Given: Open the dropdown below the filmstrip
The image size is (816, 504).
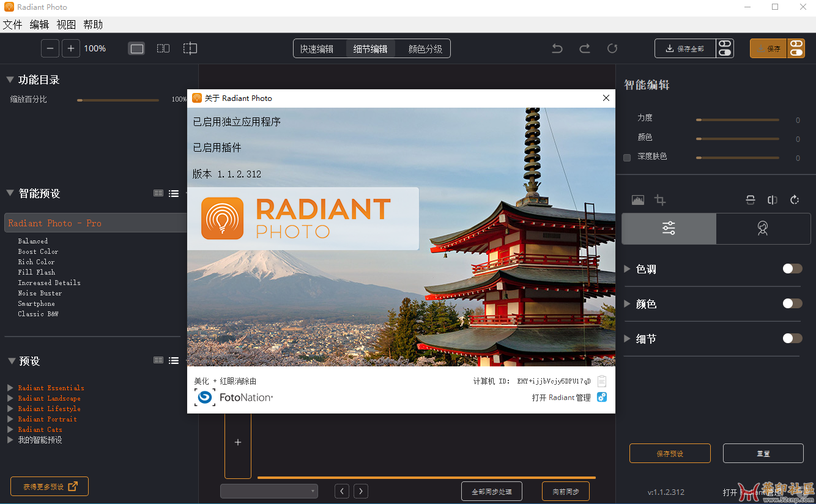Looking at the screenshot, I should (x=269, y=491).
